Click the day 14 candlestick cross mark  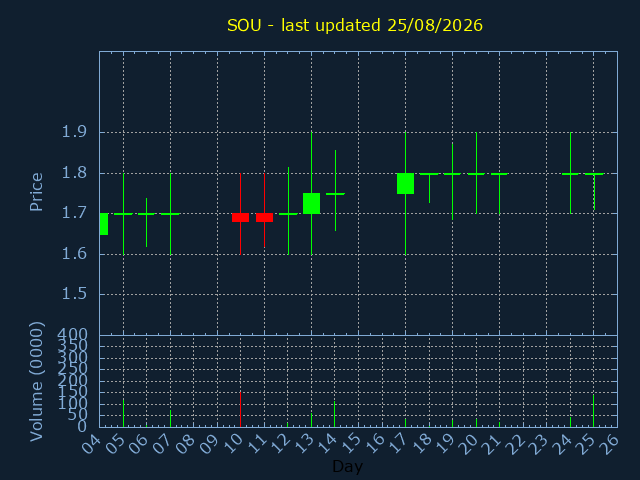336,194
